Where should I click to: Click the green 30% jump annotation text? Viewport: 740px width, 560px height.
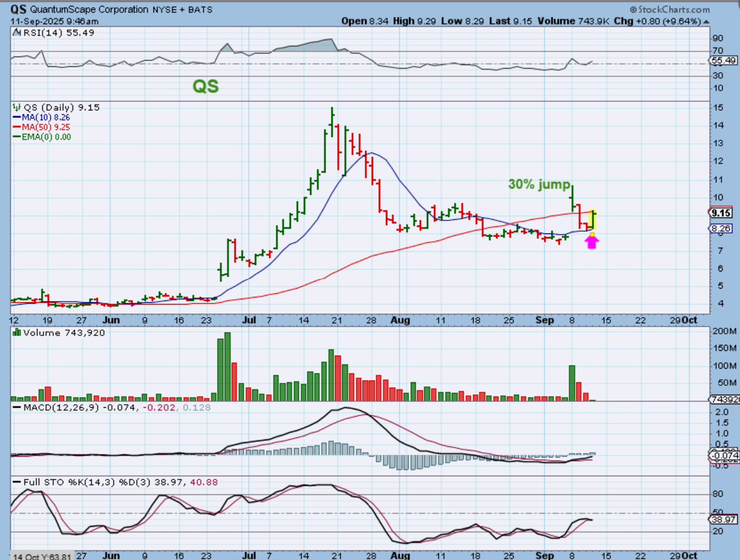(539, 184)
